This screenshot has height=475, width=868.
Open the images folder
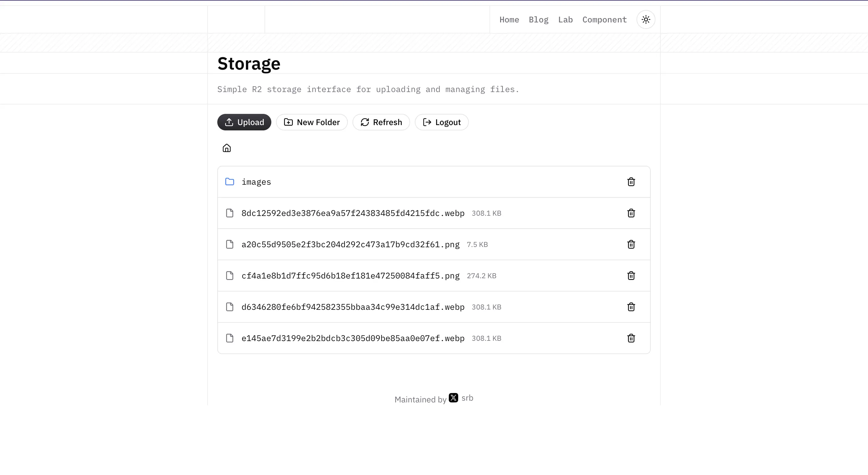256,181
